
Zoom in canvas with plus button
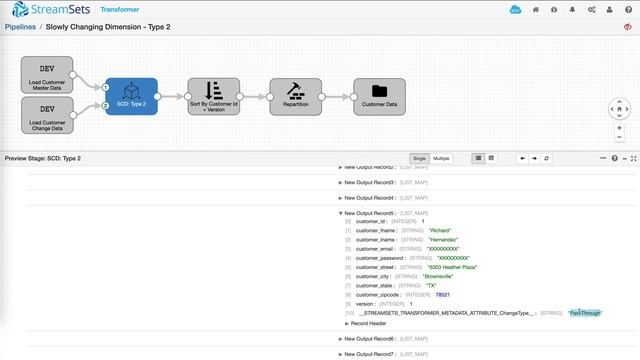(619, 128)
